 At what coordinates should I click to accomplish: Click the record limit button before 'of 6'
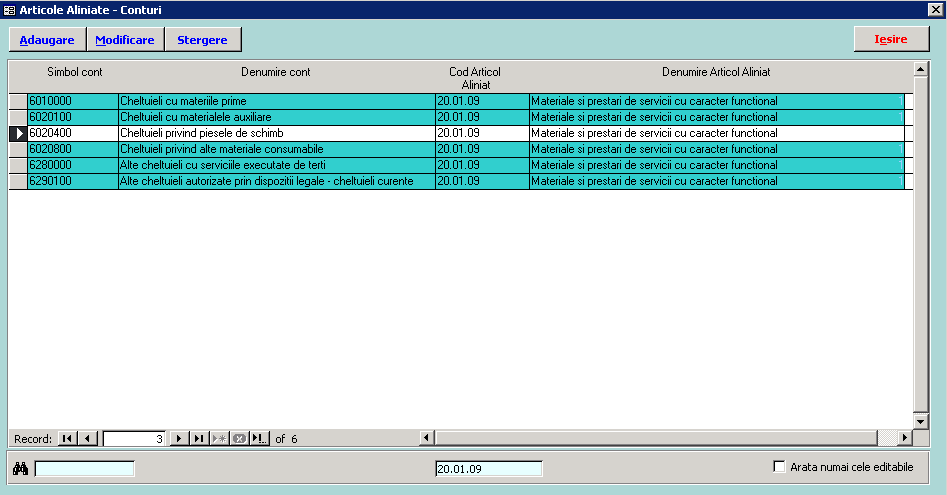(x=259, y=439)
